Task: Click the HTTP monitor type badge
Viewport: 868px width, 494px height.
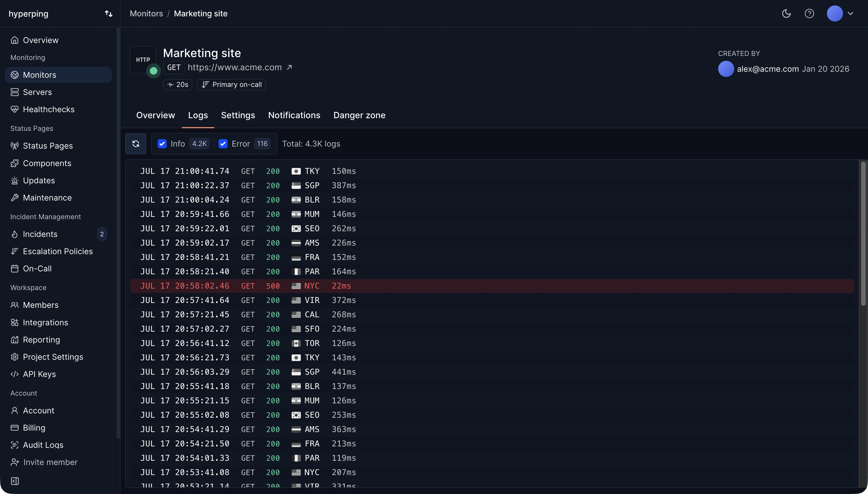Action: (x=143, y=60)
